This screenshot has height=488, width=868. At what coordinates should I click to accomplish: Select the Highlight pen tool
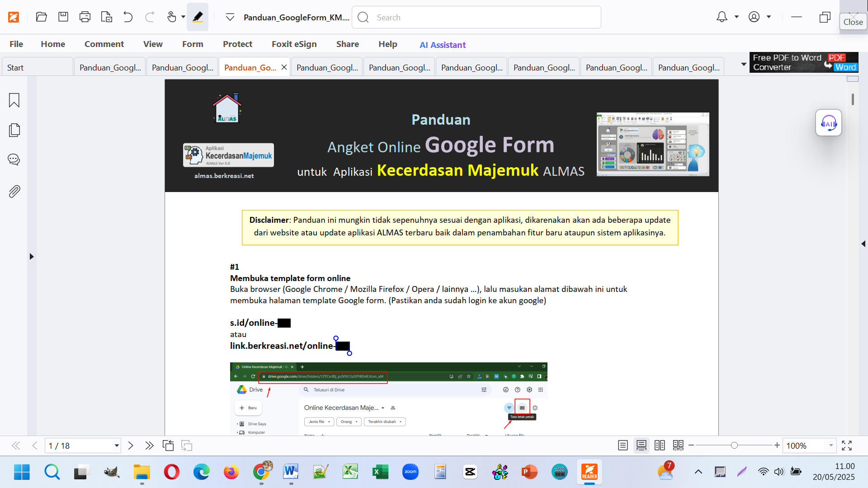click(198, 17)
